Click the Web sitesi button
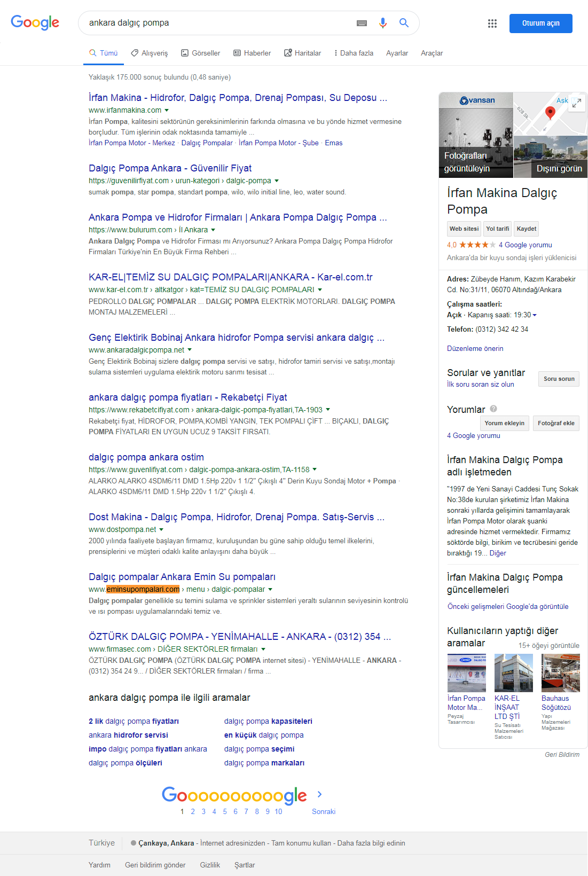 click(464, 229)
